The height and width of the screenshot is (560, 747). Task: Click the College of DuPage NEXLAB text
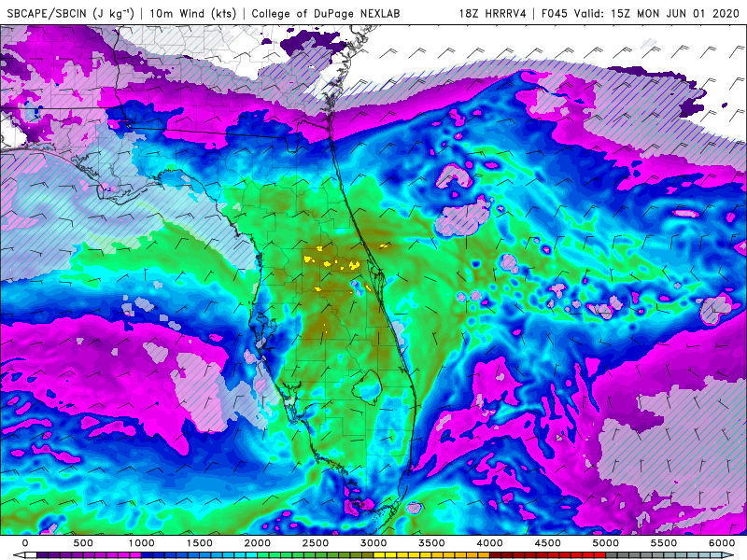(325, 13)
